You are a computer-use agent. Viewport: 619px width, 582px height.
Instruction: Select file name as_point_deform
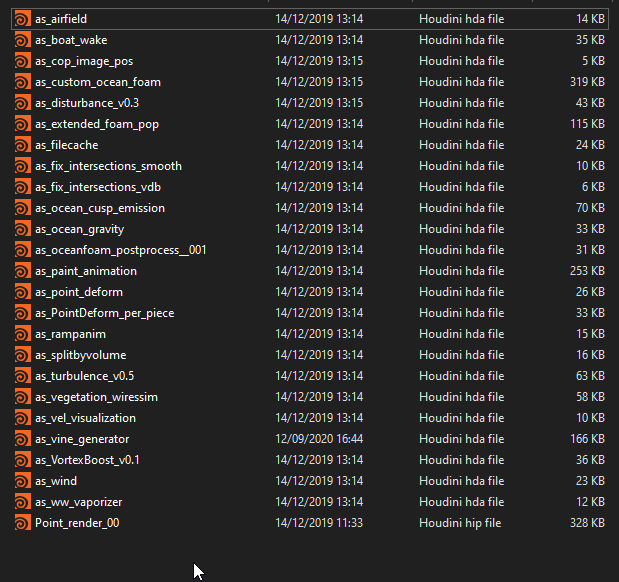[79, 292]
